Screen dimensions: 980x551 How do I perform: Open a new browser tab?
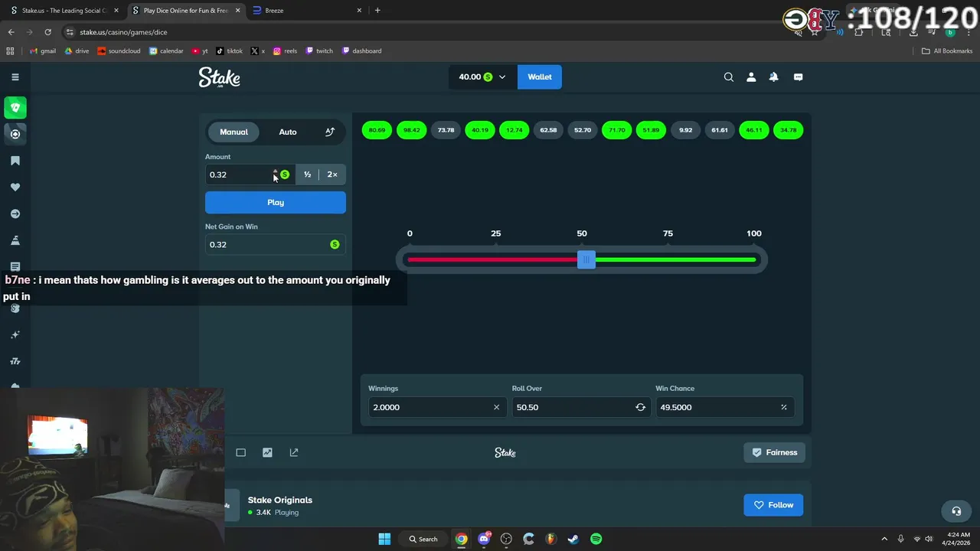coord(377,11)
